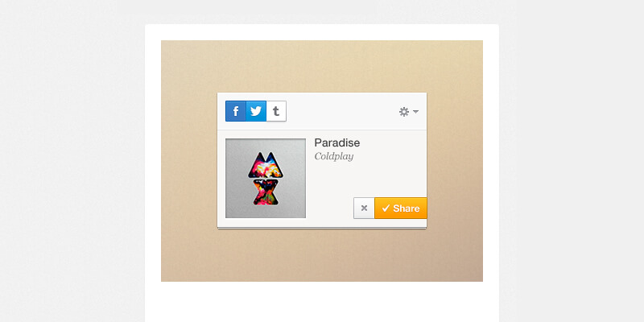Toggle the Facebook share icon
Screen dimensions: 644x322
tap(236, 111)
